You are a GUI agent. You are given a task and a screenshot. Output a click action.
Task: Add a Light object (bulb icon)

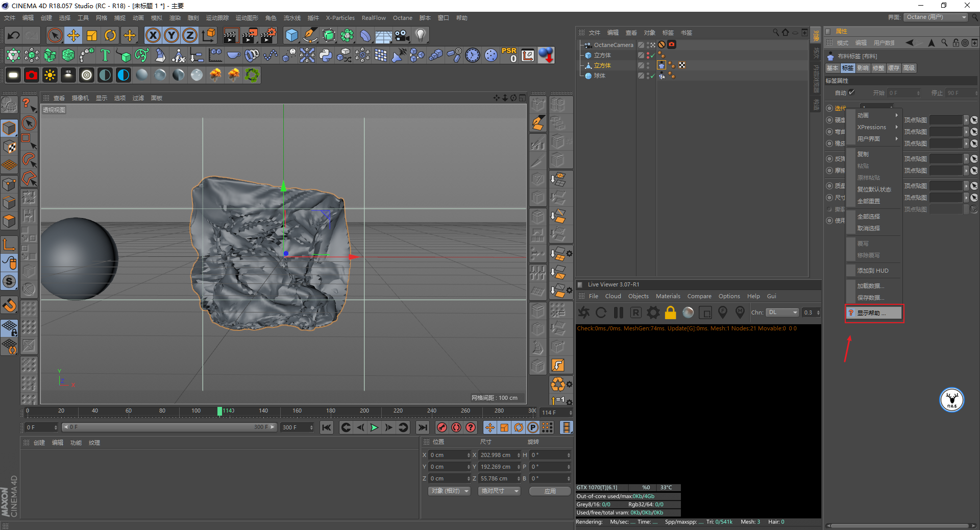point(421,35)
